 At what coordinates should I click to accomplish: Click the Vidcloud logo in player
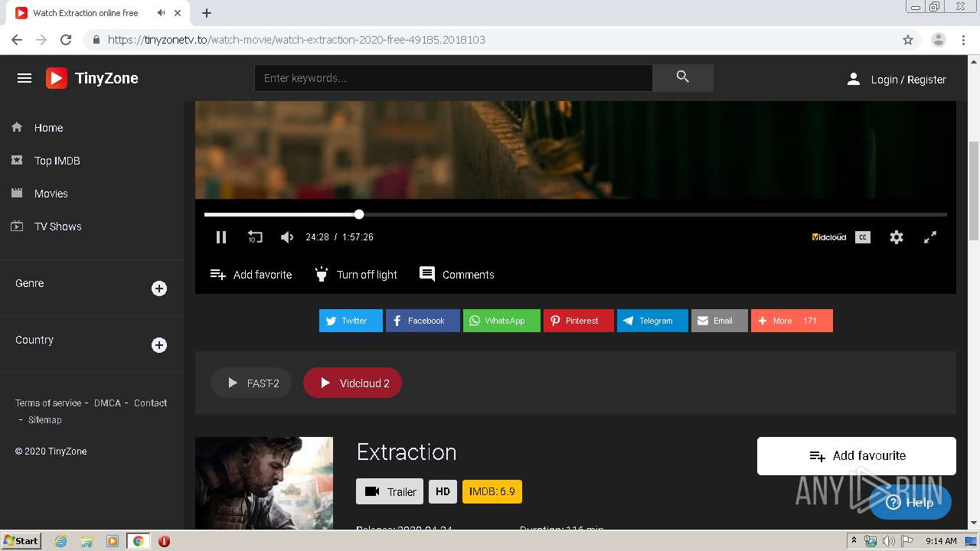829,237
